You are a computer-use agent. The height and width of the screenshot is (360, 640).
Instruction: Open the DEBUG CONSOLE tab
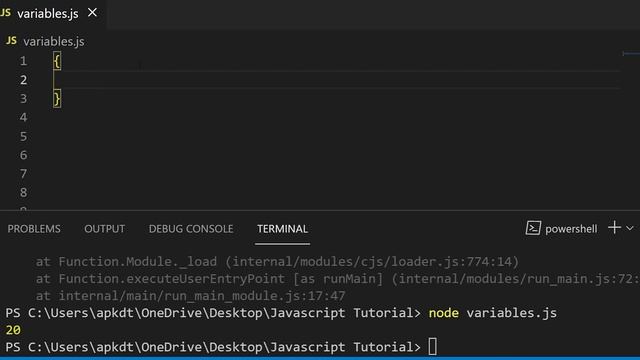click(191, 229)
